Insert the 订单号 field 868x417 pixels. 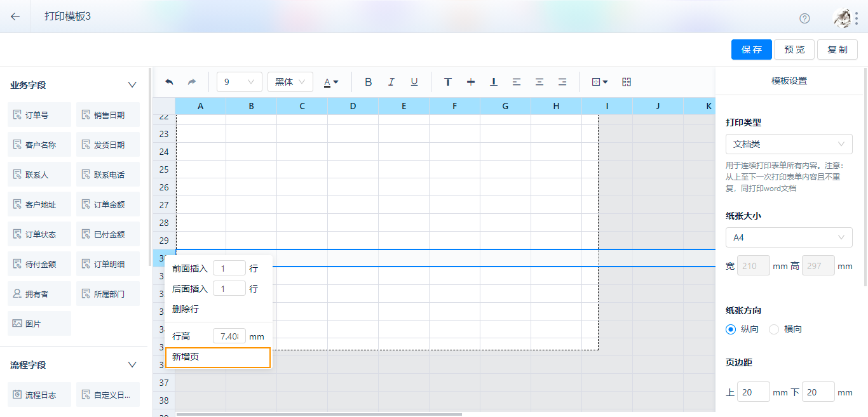(39, 115)
